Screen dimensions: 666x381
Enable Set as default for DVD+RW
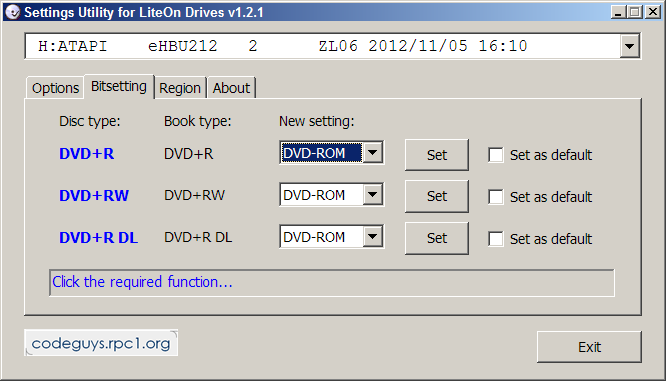click(x=496, y=197)
